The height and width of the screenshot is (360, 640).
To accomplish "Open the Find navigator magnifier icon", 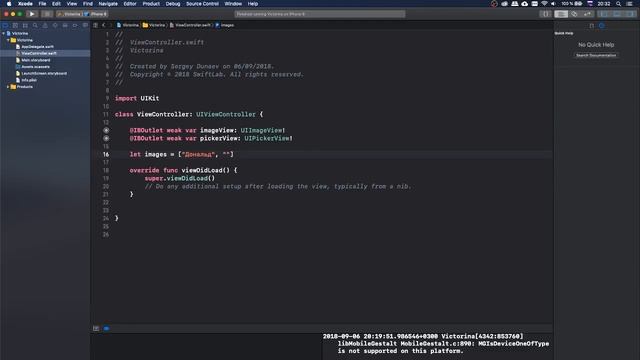I will [x=35, y=25].
